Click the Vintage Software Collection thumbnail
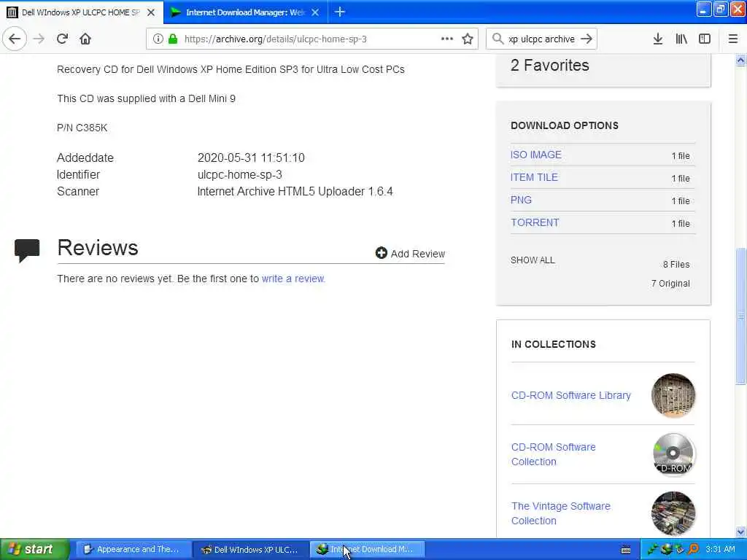 [673, 513]
